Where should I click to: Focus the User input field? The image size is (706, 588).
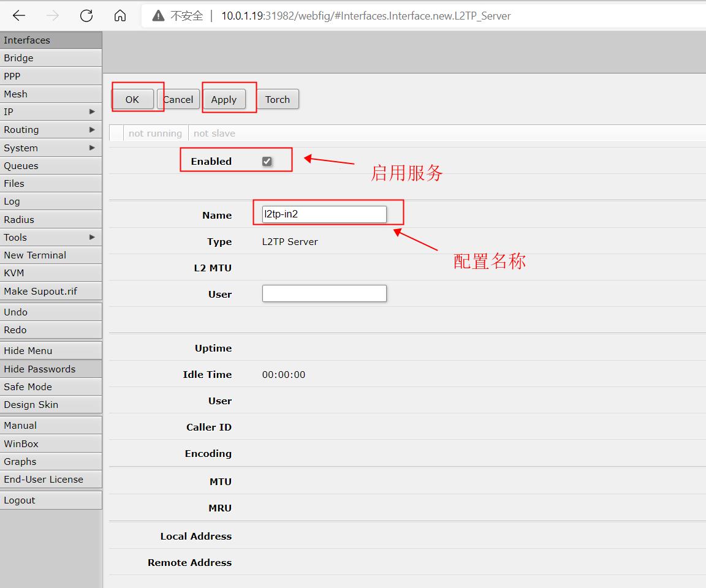point(324,293)
